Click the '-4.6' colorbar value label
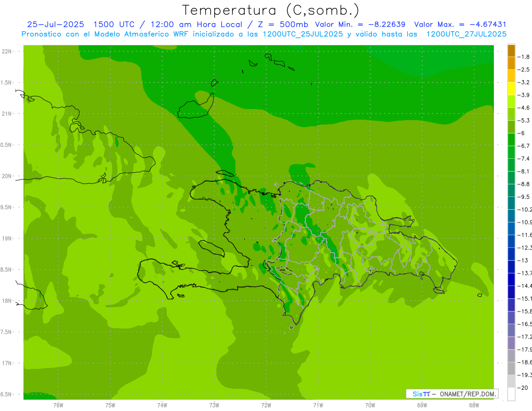This screenshot has width=532, height=411. pyautogui.click(x=524, y=108)
